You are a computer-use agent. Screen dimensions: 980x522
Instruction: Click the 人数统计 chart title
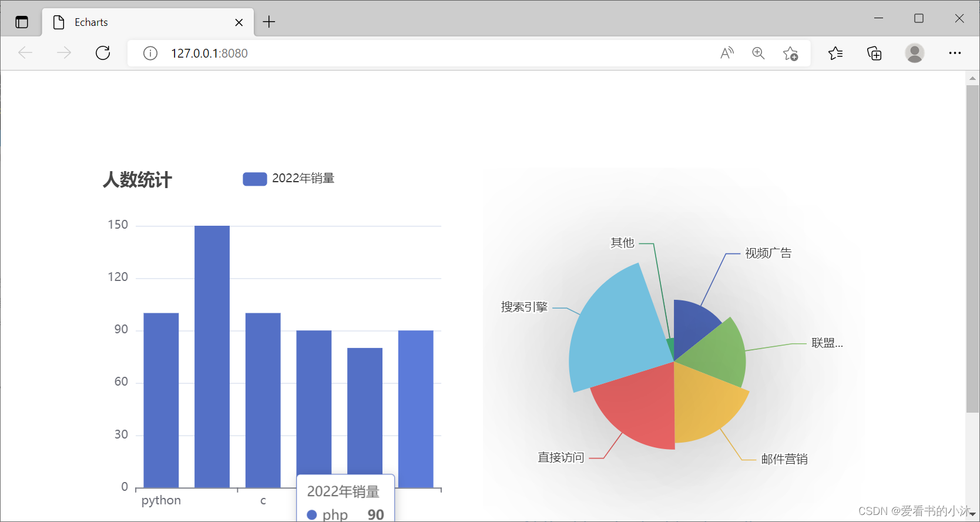tap(137, 180)
